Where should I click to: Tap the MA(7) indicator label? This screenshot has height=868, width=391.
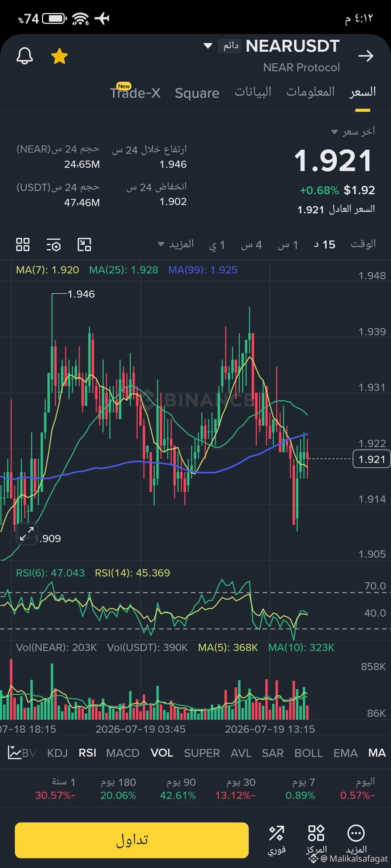[47, 270]
